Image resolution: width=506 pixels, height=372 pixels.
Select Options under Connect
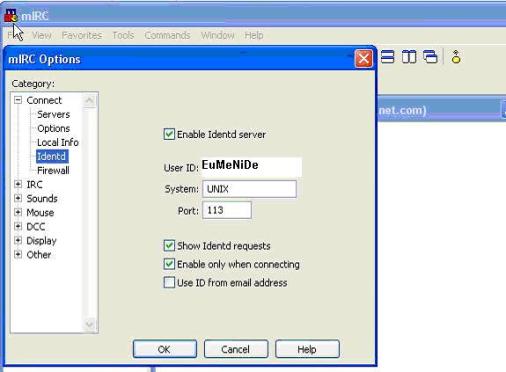pos(53,128)
